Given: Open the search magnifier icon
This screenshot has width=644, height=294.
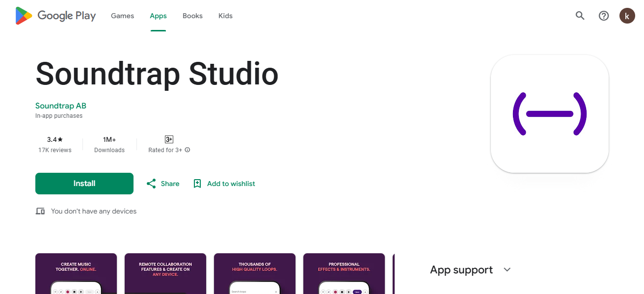Looking at the screenshot, I should pyautogui.click(x=580, y=16).
